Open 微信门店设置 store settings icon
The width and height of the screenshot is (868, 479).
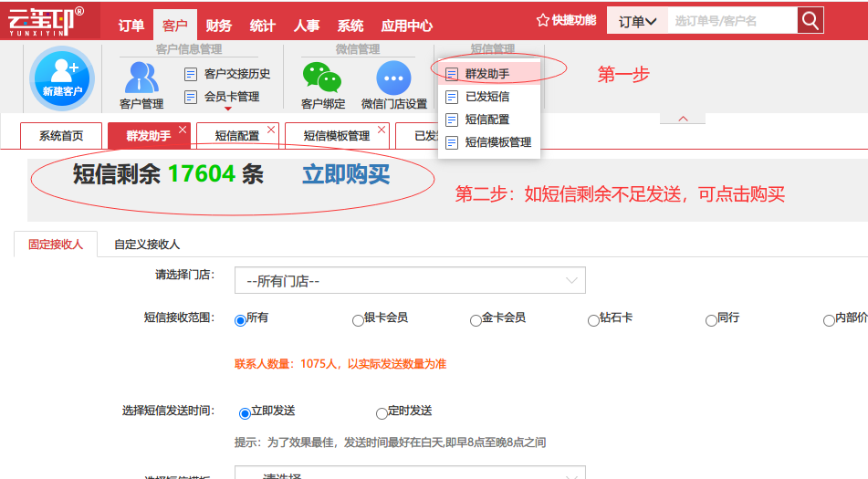coord(393,78)
